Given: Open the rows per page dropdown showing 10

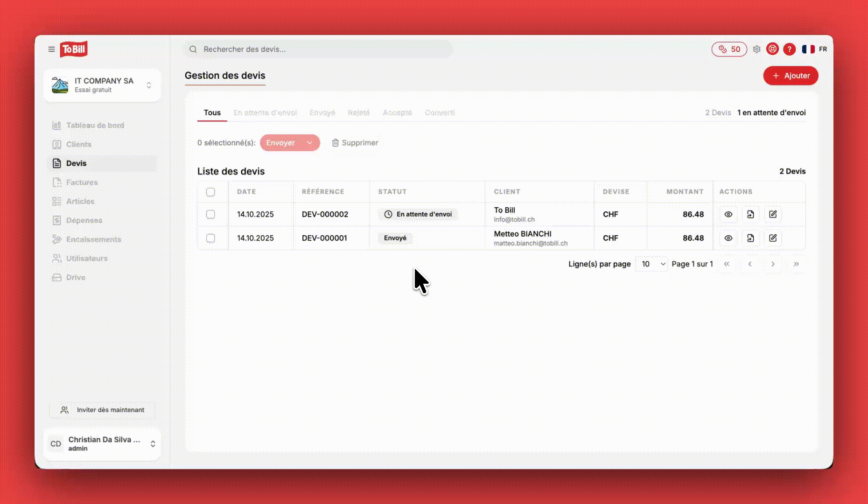Looking at the screenshot, I should (651, 264).
